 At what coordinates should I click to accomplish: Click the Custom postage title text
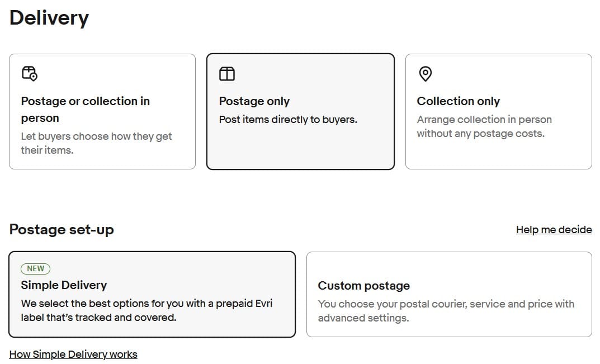click(364, 286)
